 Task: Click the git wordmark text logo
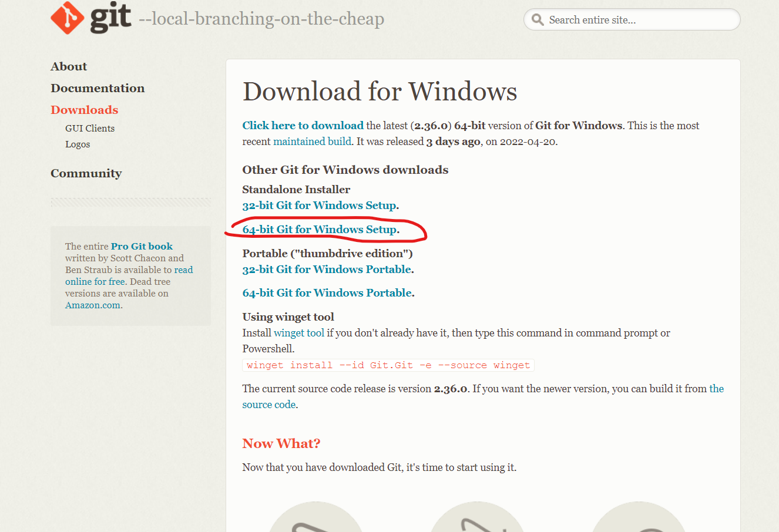click(x=110, y=18)
